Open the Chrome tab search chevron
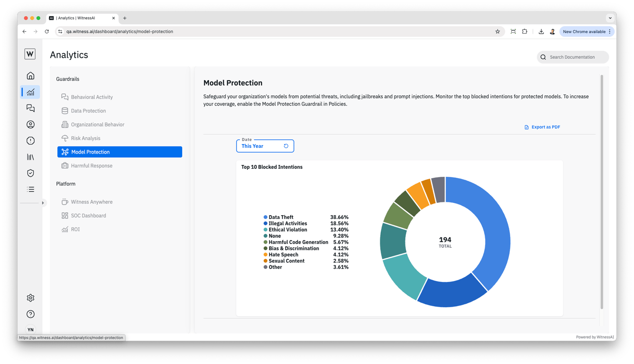This screenshot has height=364, width=634. (610, 18)
